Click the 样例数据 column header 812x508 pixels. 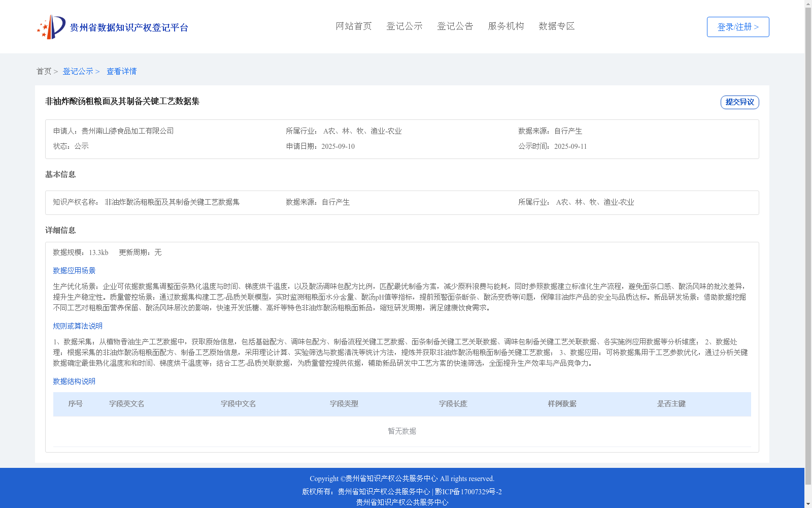coord(562,404)
